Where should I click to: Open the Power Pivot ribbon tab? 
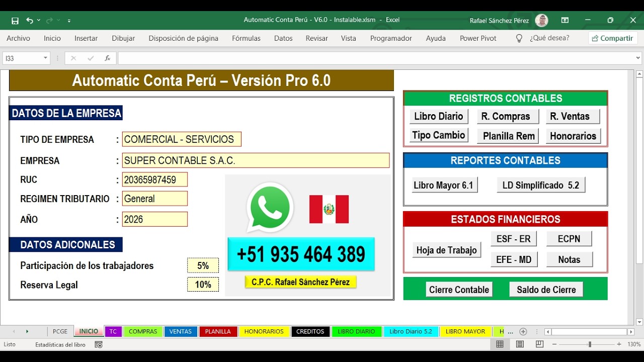[478, 38]
